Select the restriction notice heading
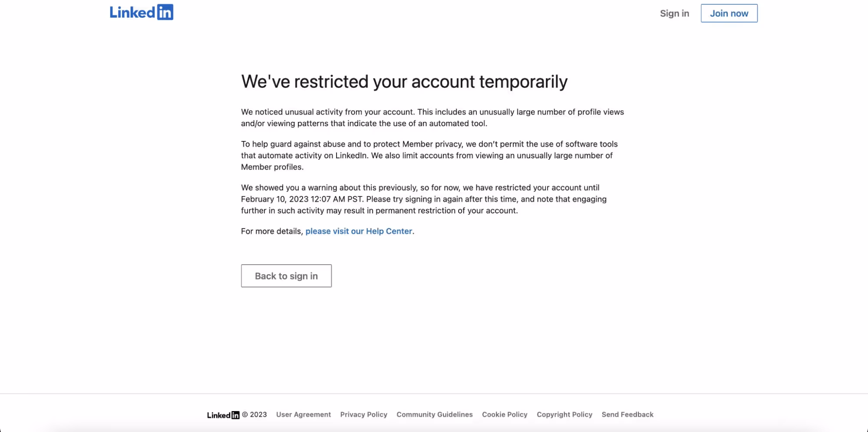 coord(404,82)
